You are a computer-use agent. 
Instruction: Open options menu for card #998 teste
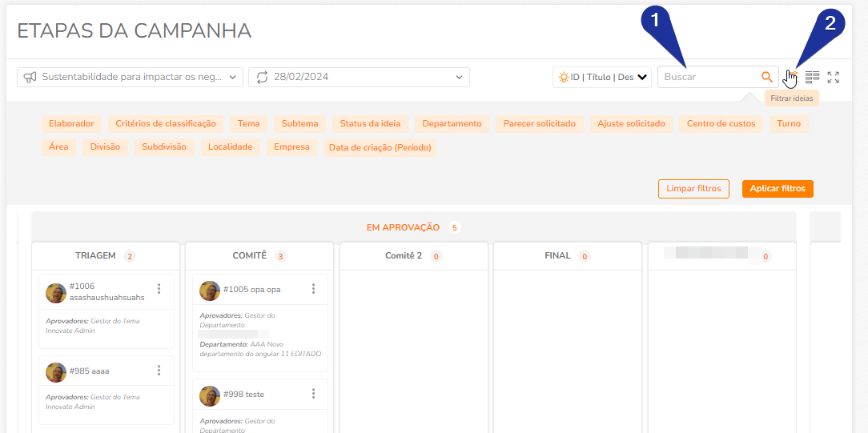click(313, 394)
